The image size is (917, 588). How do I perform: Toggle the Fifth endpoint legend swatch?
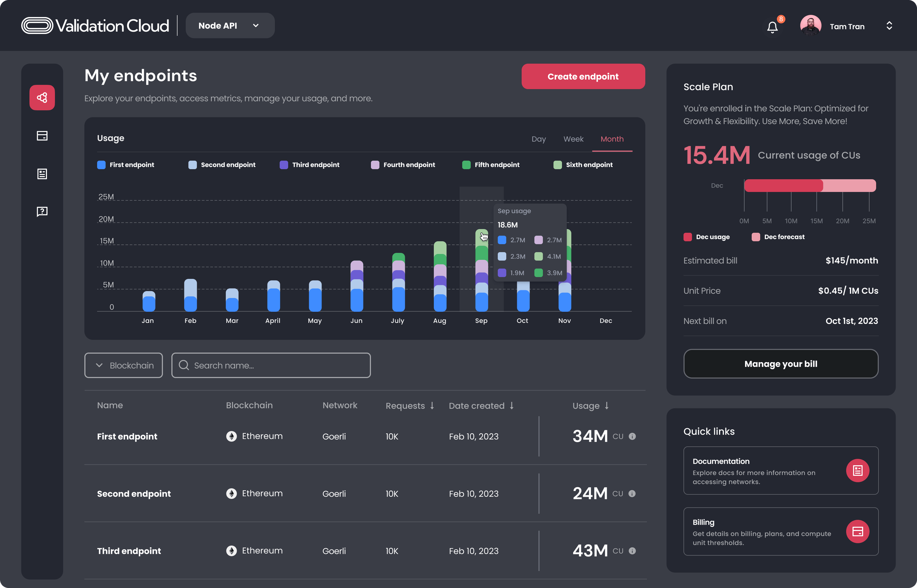[466, 165]
